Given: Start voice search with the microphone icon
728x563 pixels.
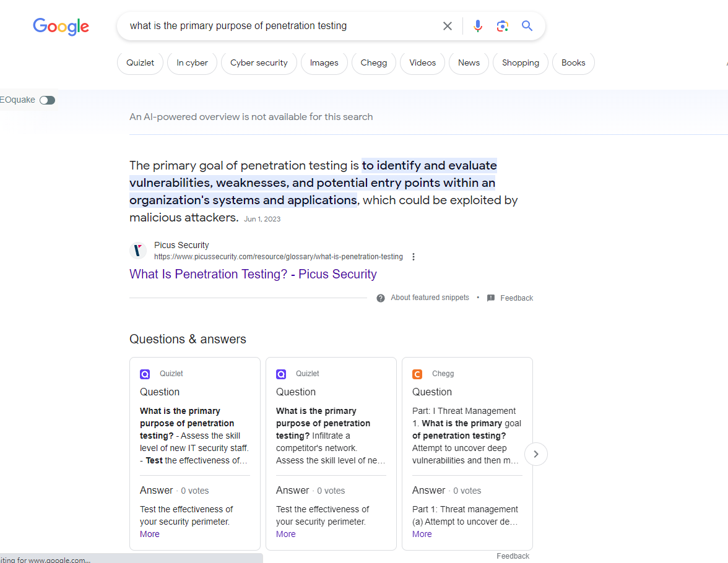Looking at the screenshot, I should pyautogui.click(x=477, y=26).
